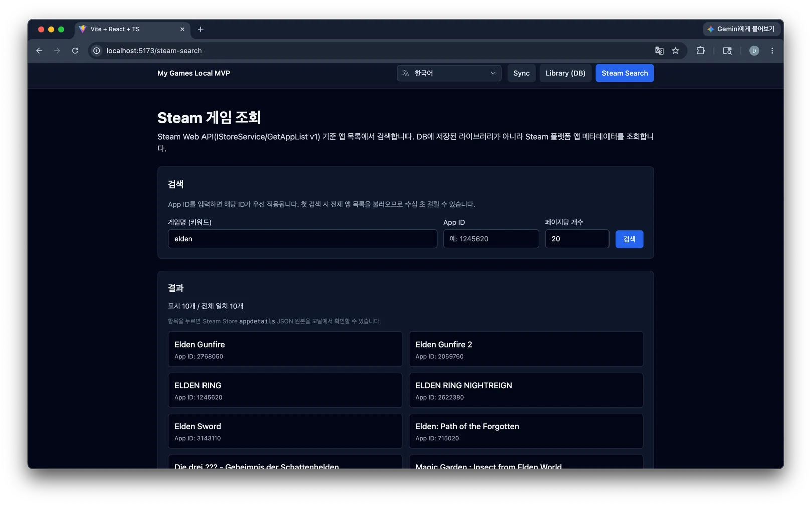Click the language translate icon in dropdown

point(405,73)
